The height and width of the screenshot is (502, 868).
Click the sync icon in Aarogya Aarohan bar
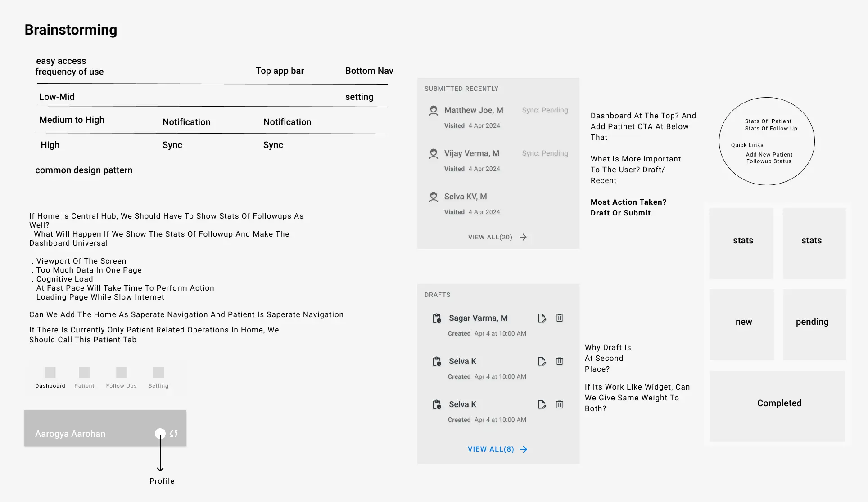coord(174,434)
